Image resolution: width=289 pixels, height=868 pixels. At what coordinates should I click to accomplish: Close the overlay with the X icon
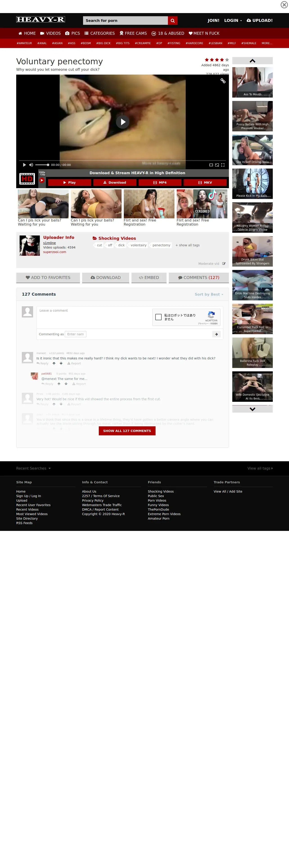(284, 4)
